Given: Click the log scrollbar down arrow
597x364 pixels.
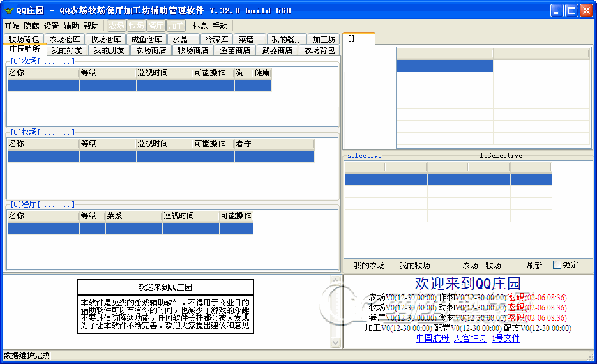Looking at the screenshot, I should click(335, 343).
